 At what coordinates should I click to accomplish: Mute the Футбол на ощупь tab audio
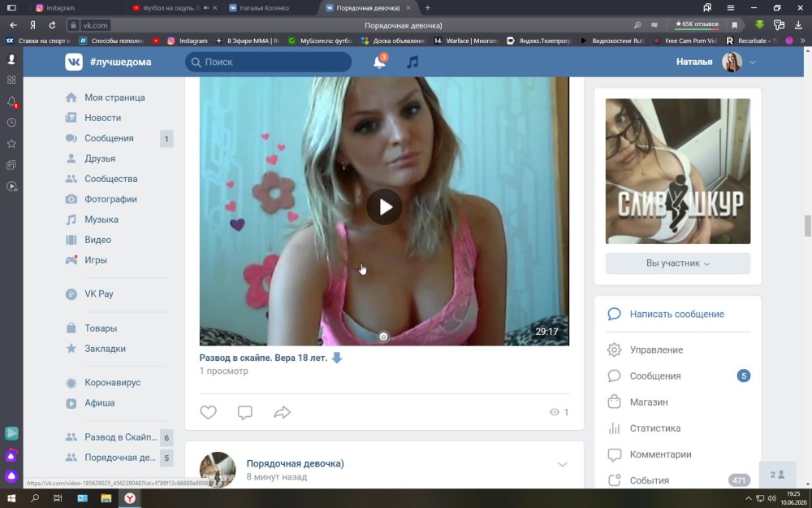pos(206,8)
